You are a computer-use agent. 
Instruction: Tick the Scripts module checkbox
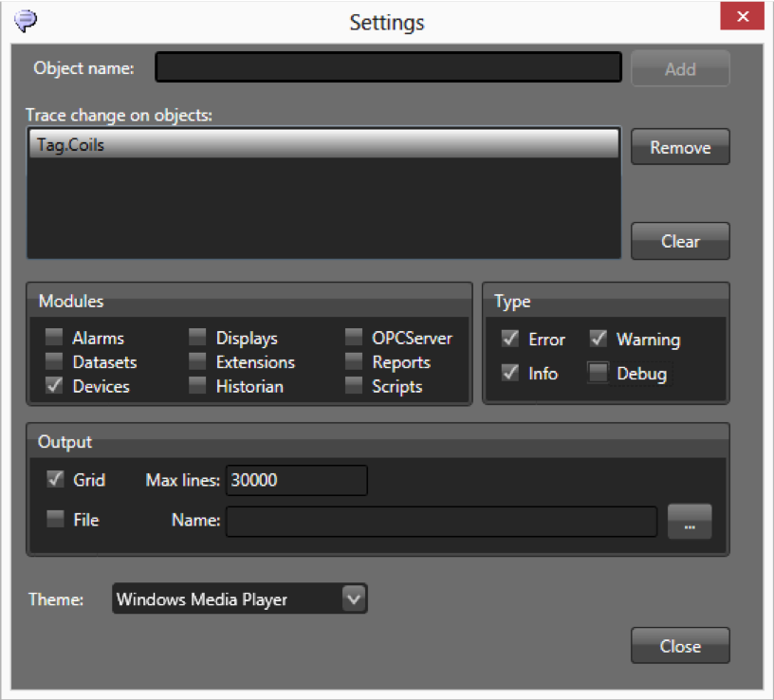(354, 386)
